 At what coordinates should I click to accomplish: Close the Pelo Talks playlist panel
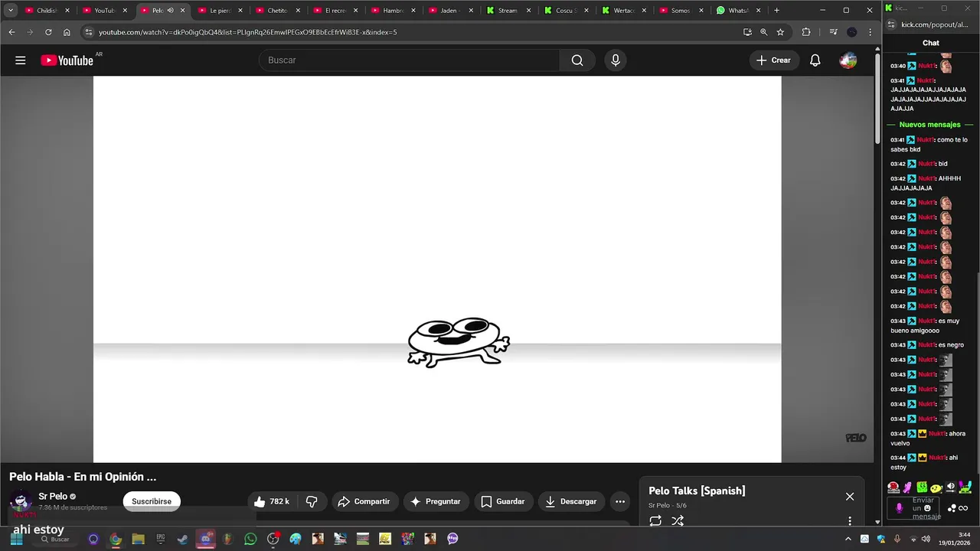tap(850, 497)
